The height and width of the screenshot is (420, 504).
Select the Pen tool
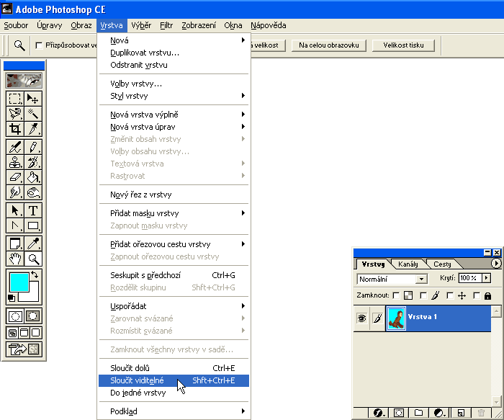click(15, 225)
